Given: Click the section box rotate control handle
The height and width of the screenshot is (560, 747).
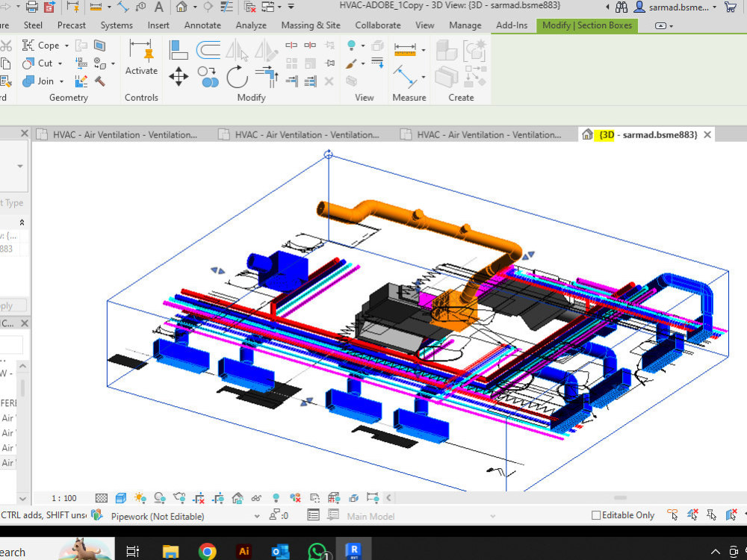Looking at the screenshot, I should (x=328, y=154).
